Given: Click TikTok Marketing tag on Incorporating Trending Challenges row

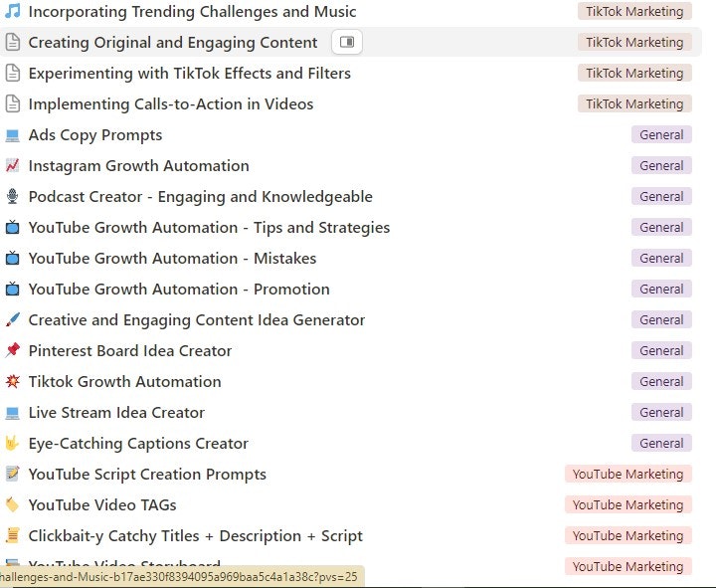Looking at the screenshot, I should [x=634, y=11].
